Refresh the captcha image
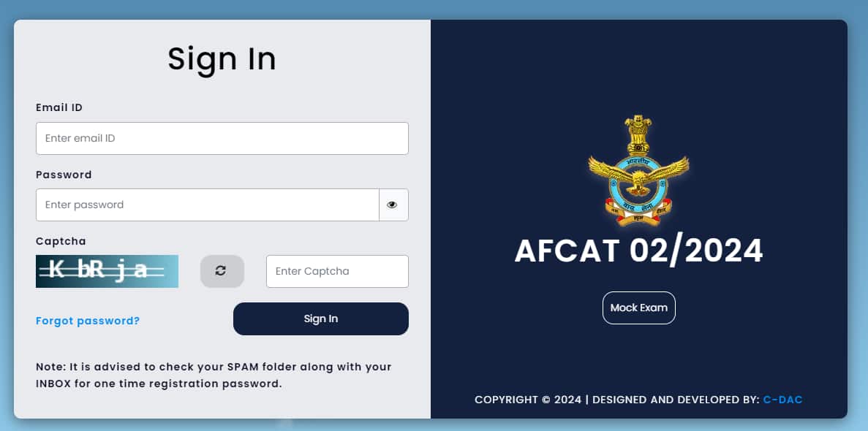Image resolution: width=868 pixels, height=431 pixels. point(221,271)
